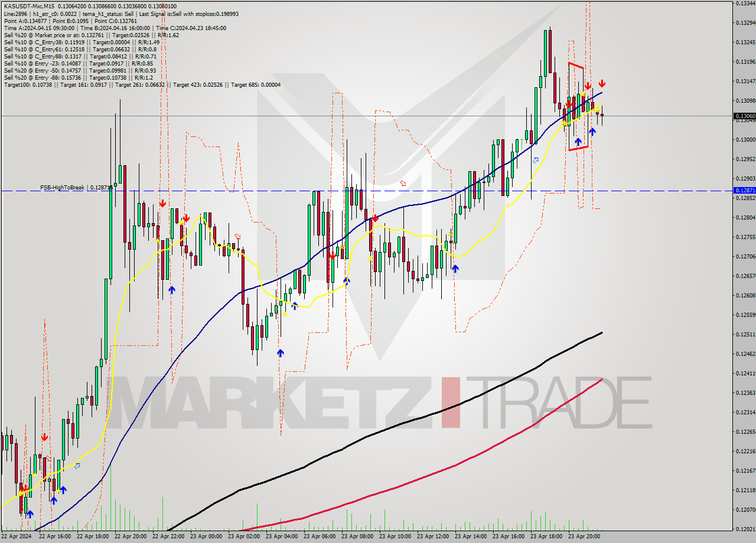Click the '23 Apr 00:00' time label
The width and height of the screenshot is (756, 543).
[x=206, y=537]
